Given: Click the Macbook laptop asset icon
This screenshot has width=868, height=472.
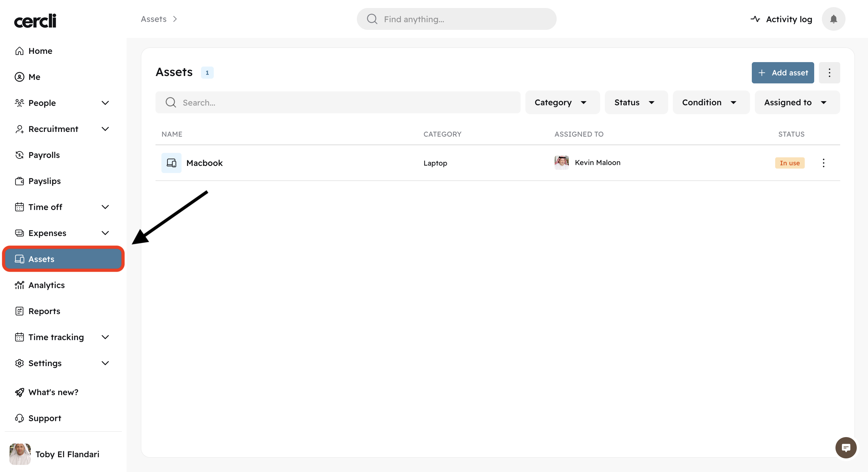Looking at the screenshot, I should 171,163.
